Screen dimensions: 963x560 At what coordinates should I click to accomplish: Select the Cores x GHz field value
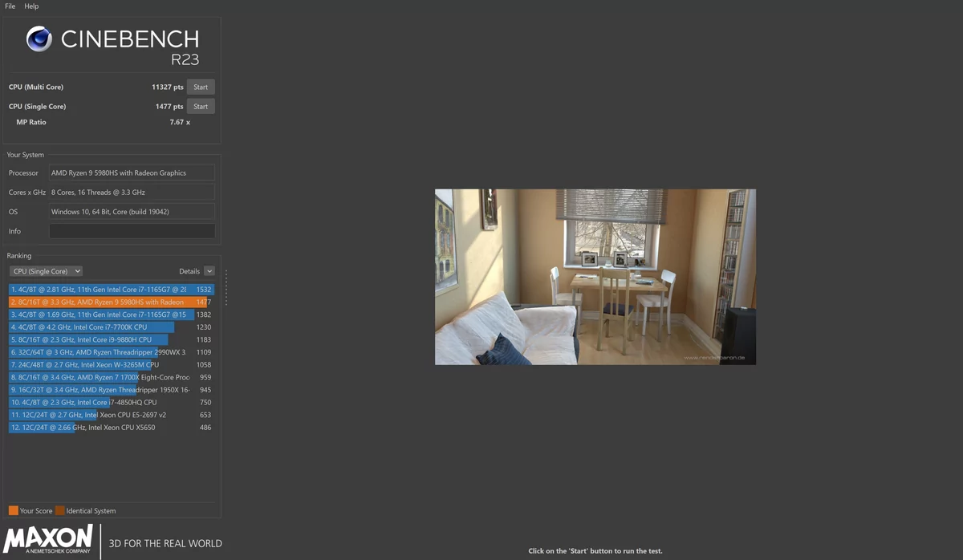click(x=132, y=193)
